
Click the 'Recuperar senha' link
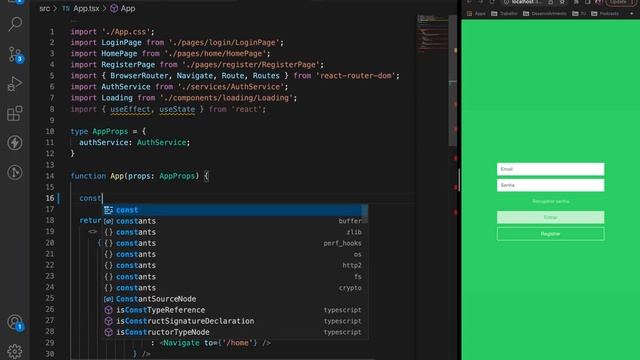click(550, 201)
